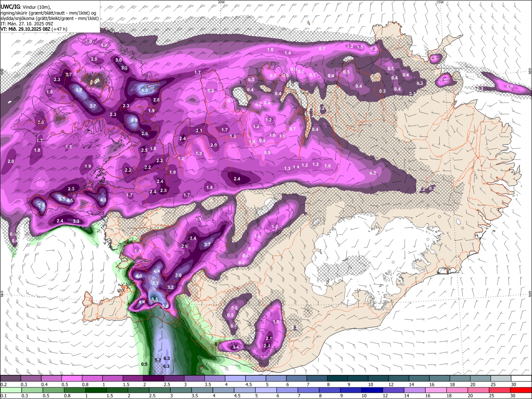The width and height of the screenshot is (532, 399).
Task: Click the 2.8 precipitation value
Action: pyautogui.click(x=156, y=100)
